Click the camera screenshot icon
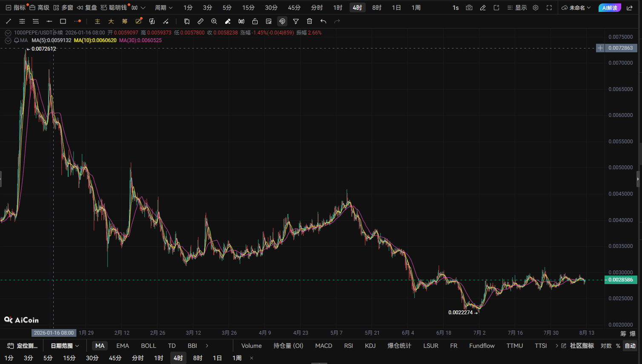The width and height of the screenshot is (642, 364). 469,8
